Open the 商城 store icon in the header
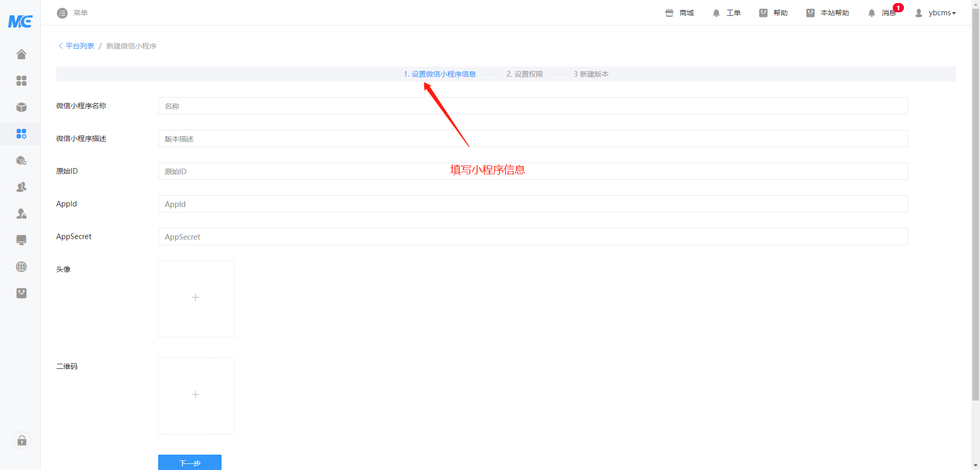 [669, 13]
